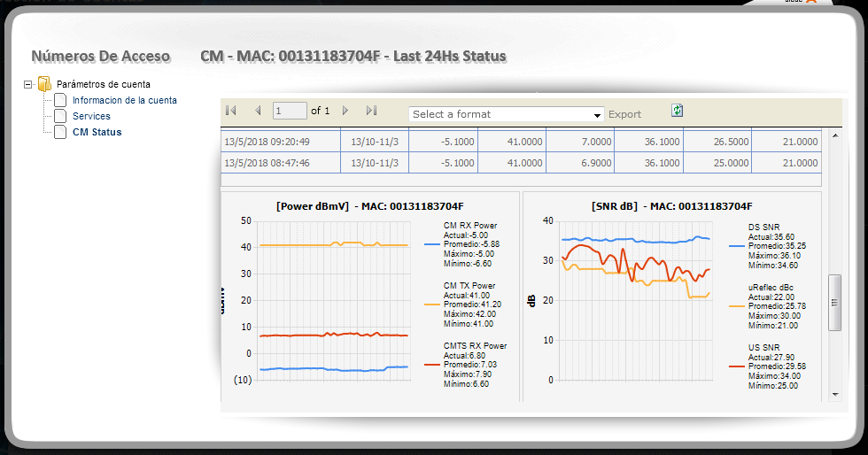This screenshot has height=455, width=868.
Task: Click the page icon next to CM Status
Action: [x=60, y=132]
